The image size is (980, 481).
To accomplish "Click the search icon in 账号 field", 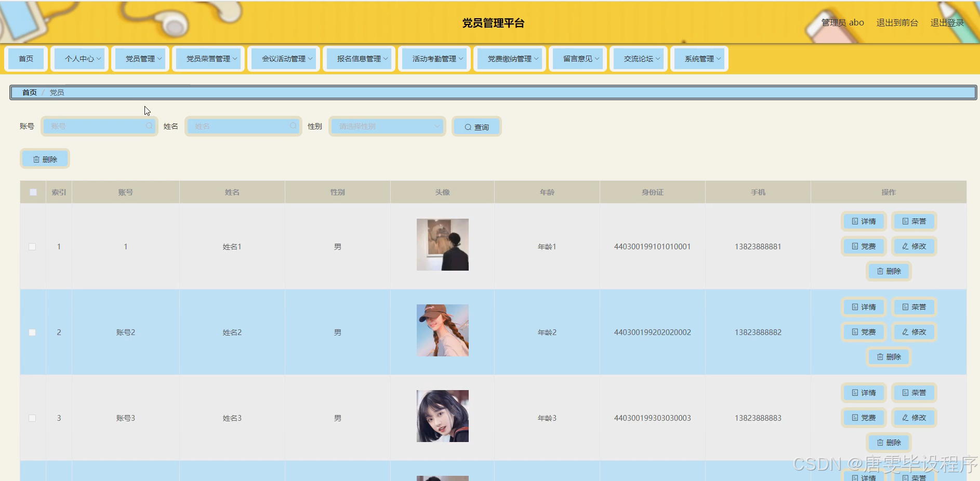I will pos(149,126).
